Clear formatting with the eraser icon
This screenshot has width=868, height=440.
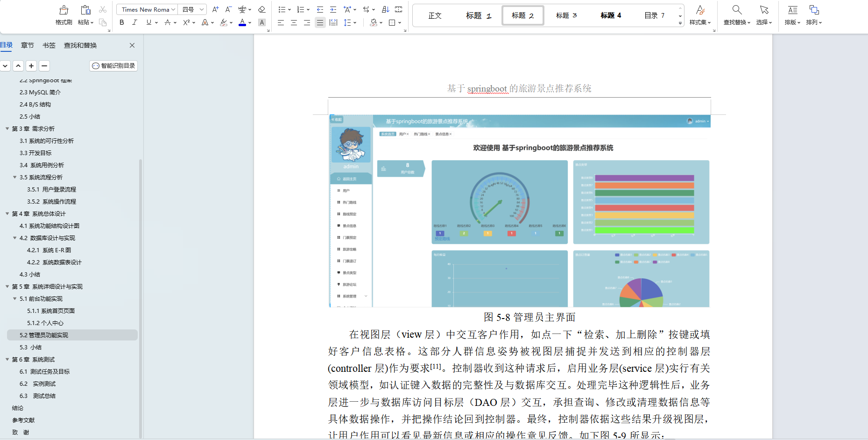pyautogui.click(x=261, y=9)
